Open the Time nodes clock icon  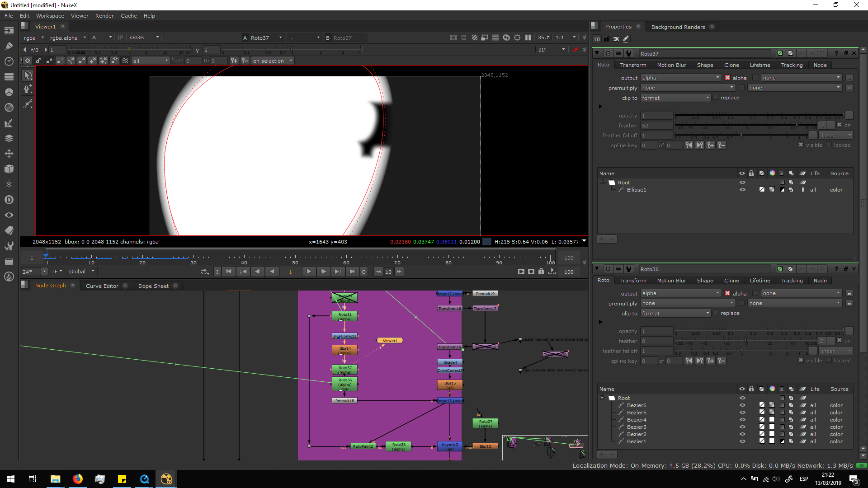(x=9, y=61)
